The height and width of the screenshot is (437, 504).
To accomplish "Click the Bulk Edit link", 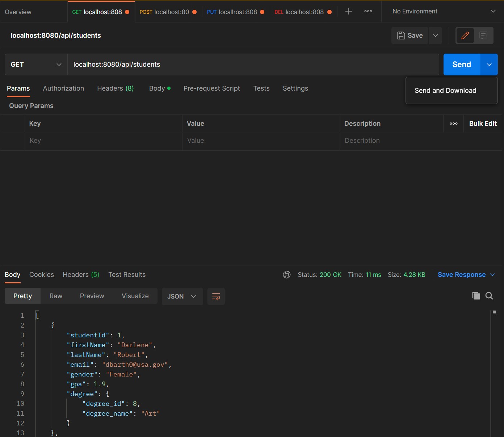I will pyautogui.click(x=483, y=124).
